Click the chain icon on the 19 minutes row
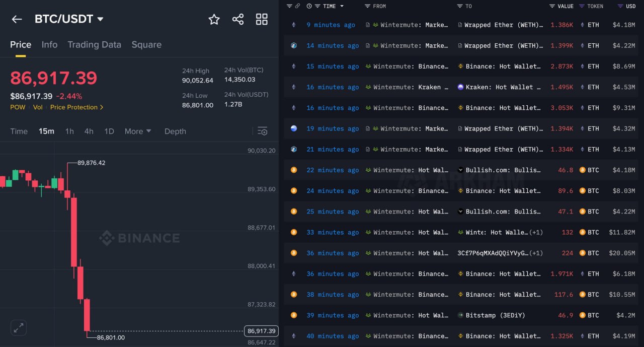 click(x=294, y=128)
